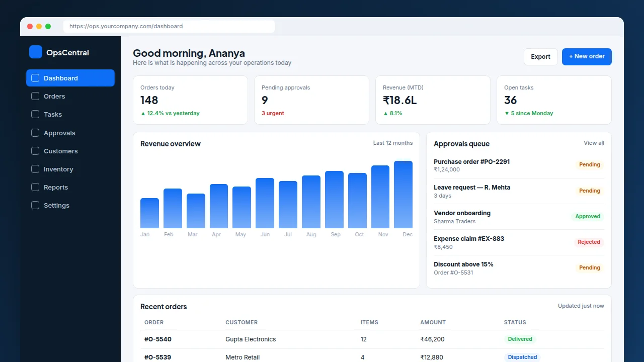This screenshot has height=362, width=644.
Task: Click the 'Last 12 months' label
Action: pyautogui.click(x=393, y=143)
